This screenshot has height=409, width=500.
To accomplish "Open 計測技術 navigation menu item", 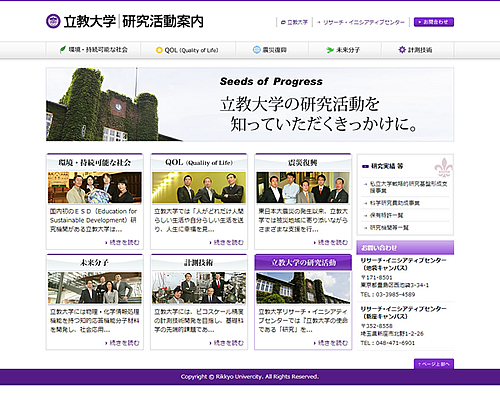I will point(417,50).
